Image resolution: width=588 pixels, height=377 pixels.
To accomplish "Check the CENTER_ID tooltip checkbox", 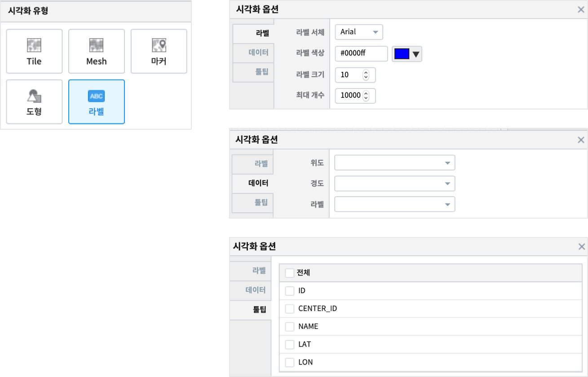I will tap(290, 309).
